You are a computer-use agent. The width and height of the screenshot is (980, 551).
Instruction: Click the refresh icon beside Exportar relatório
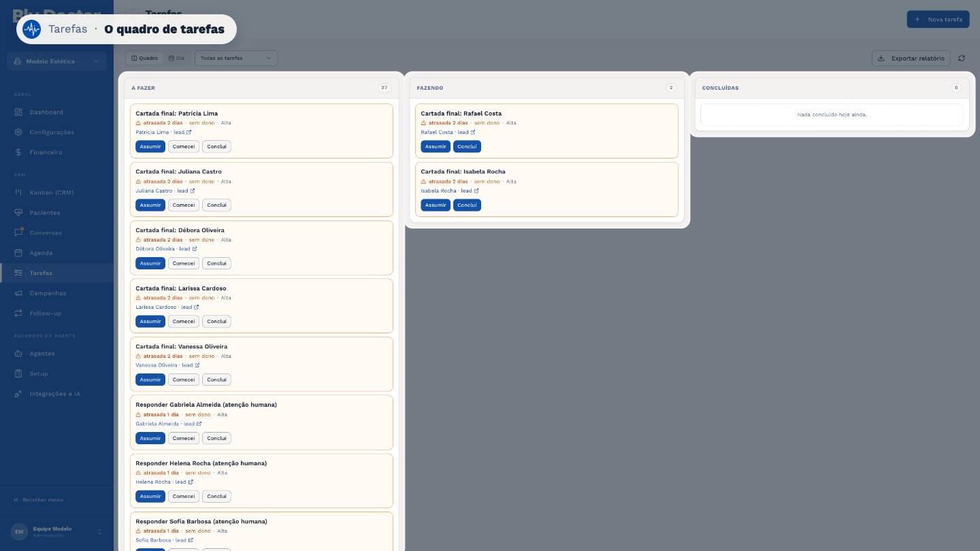point(961,59)
